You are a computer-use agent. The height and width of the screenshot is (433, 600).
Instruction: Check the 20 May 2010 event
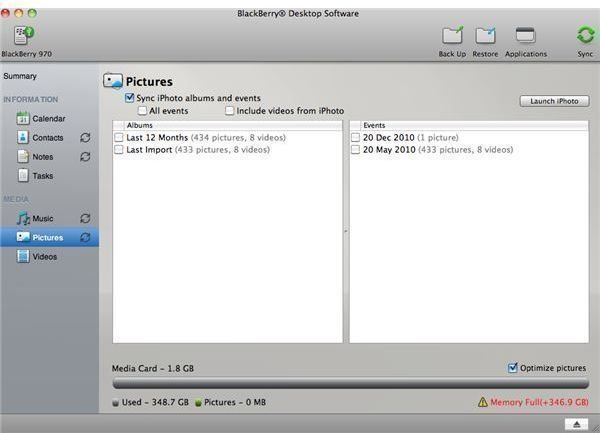click(x=355, y=150)
